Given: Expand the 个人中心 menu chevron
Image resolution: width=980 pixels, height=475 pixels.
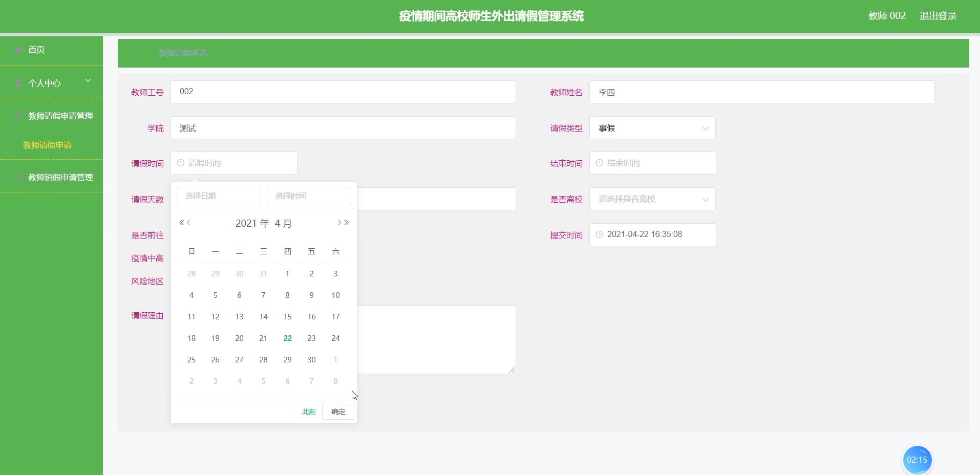Looking at the screenshot, I should [x=88, y=80].
